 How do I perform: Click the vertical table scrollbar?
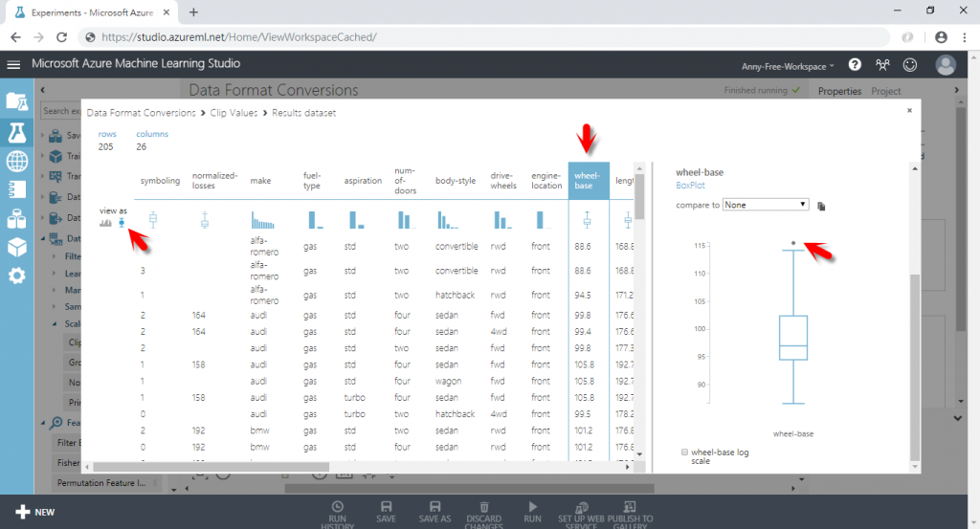(639, 197)
